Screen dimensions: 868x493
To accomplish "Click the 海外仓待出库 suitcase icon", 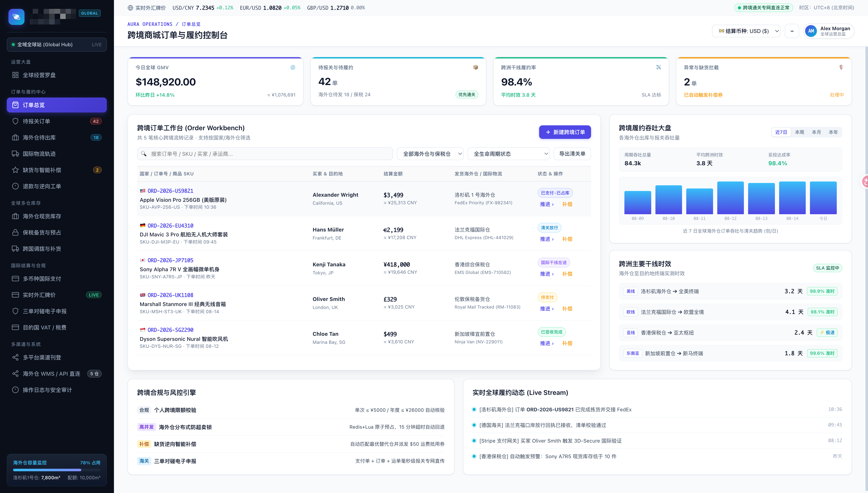I will tap(15, 137).
